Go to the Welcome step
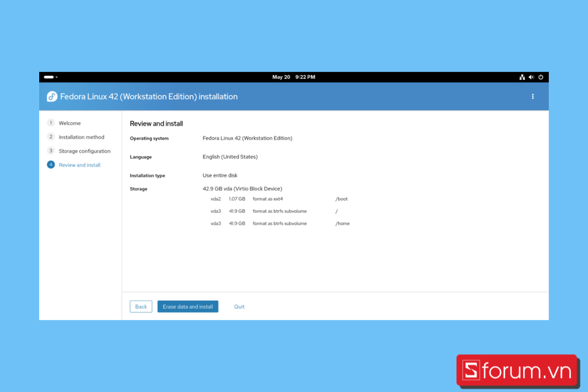The height and width of the screenshot is (392, 588). pos(70,123)
